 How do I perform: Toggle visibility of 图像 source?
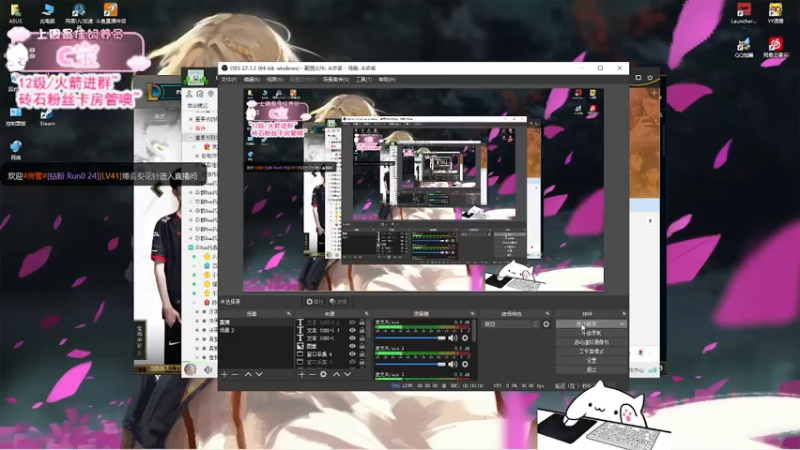pyautogui.click(x=352, y=346)
